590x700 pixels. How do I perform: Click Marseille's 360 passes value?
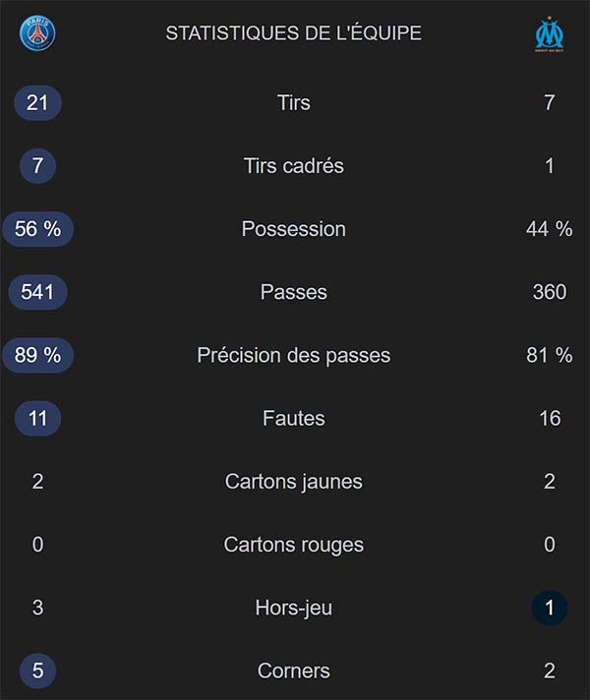[549, 292]
